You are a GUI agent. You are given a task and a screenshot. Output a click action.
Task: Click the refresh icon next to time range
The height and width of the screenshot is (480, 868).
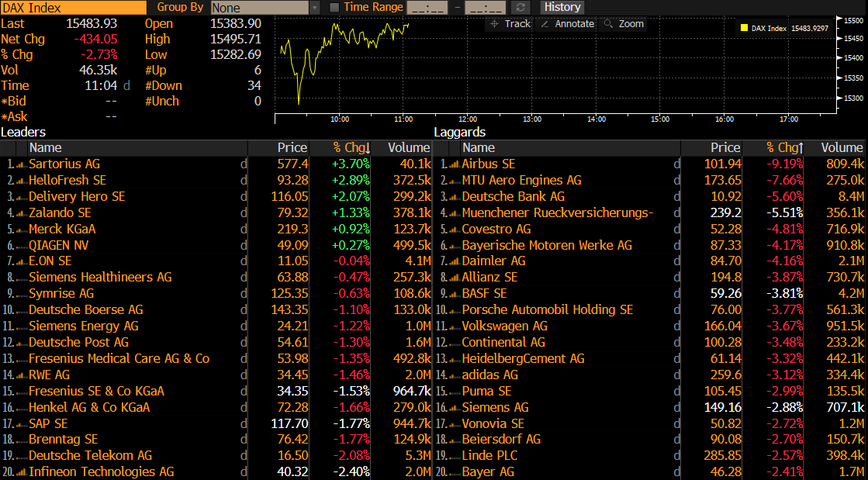[x=520, y=7]
